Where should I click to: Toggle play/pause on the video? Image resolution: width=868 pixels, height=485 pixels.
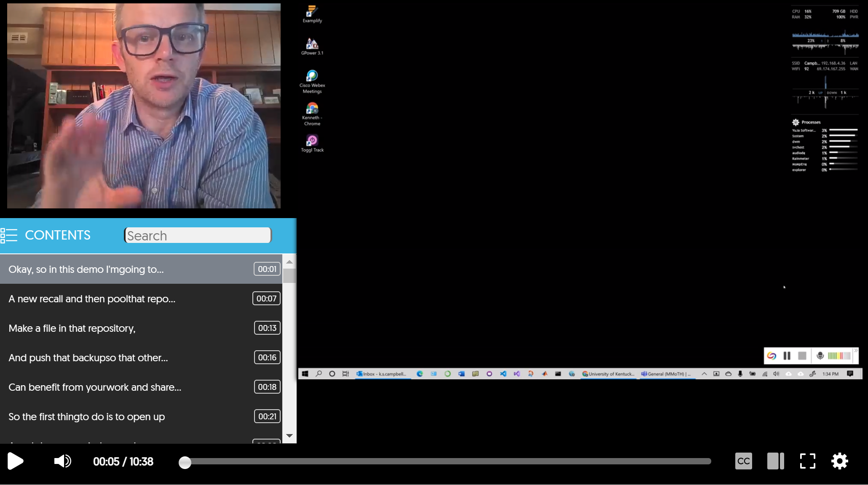tap(15, 461)
